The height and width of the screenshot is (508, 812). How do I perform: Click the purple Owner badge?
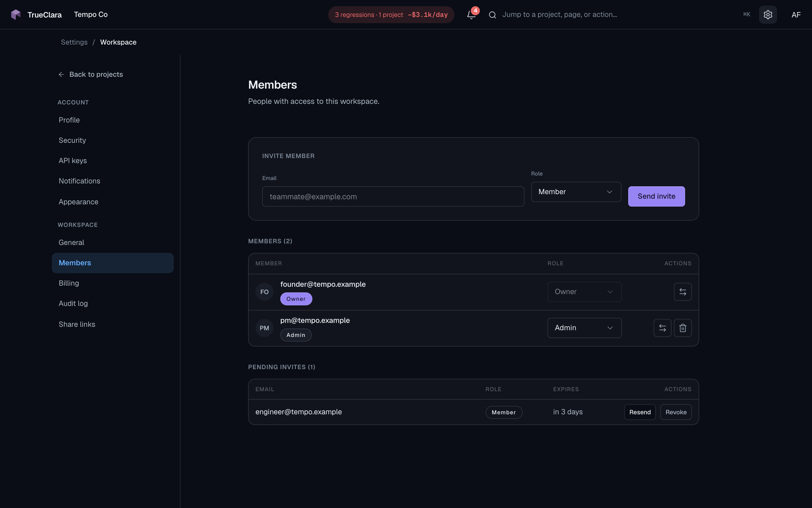coord(296,299)
